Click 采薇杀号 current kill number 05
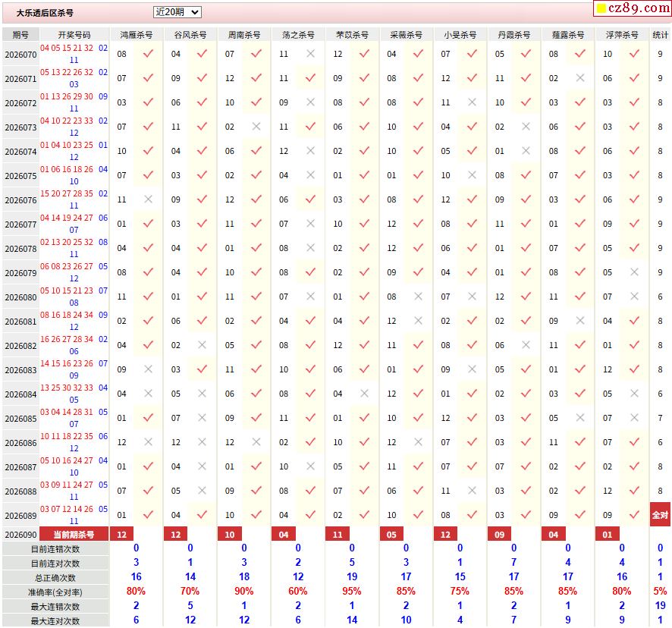Image resolution: width=672 pixels, height=628 pixels. [x=391, y=534]
